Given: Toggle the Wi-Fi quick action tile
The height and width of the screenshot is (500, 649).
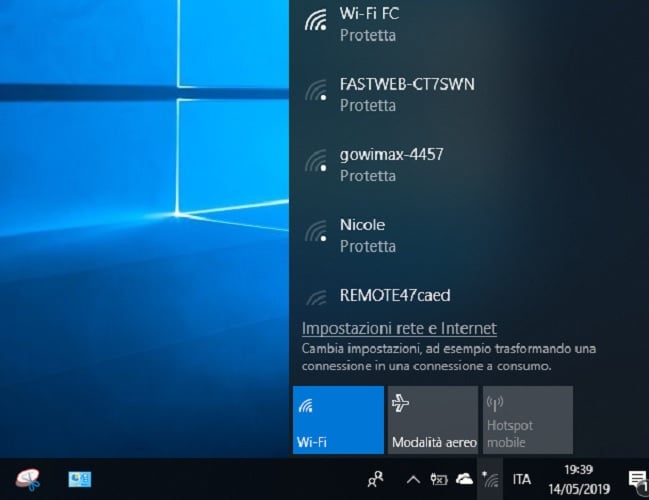Looking at the screenshot, I should point(338,420).
